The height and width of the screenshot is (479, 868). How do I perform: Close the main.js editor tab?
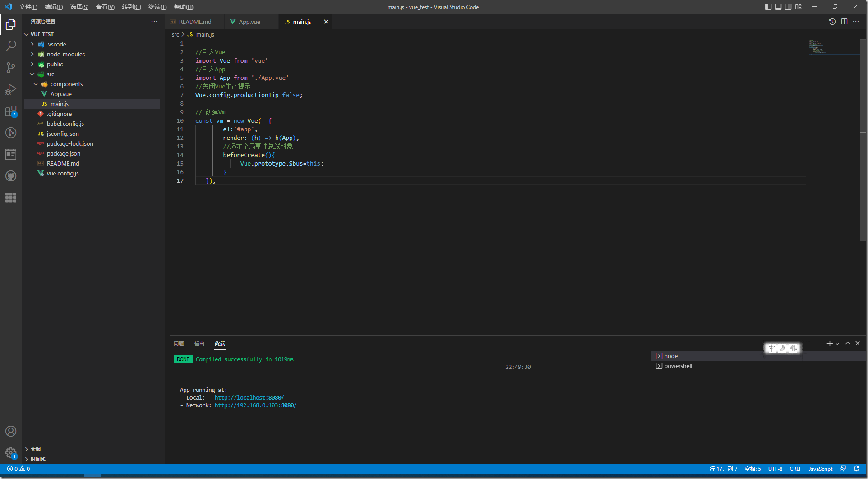tap(326, 22)
